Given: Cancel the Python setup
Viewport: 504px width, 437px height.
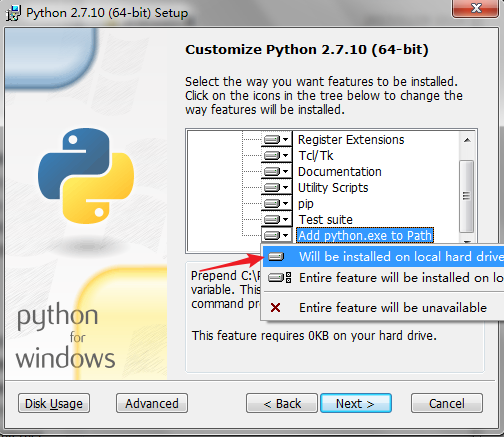Looking at the screenshot, I should coord(447,403).
